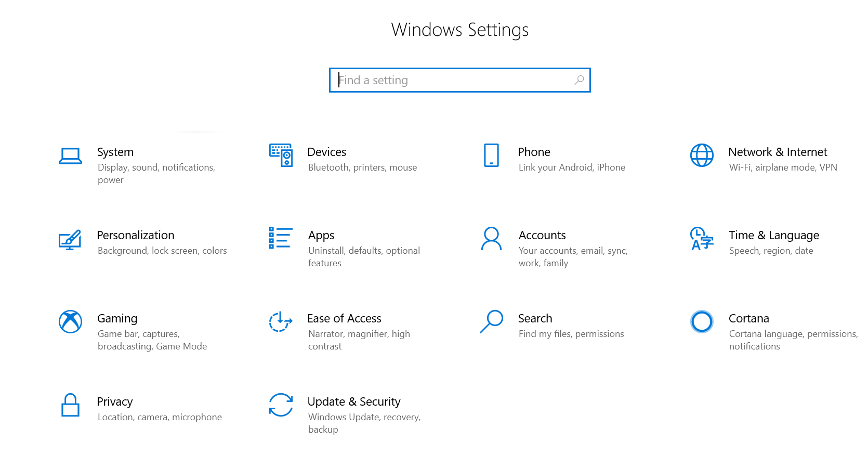This screenshot has width=868, height=467.
Task: Click the Update & Security refresh icon
Action: pyautogui.click(x=281, y=405)
